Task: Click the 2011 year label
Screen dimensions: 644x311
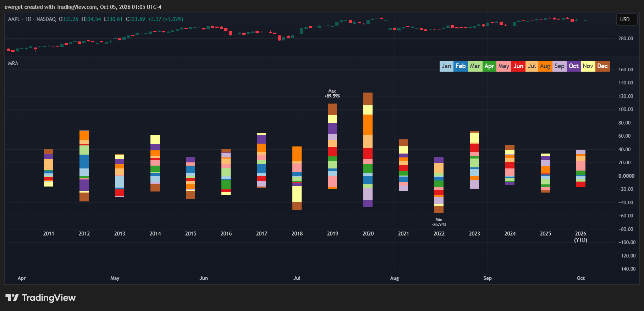Action: coord(49,234)
